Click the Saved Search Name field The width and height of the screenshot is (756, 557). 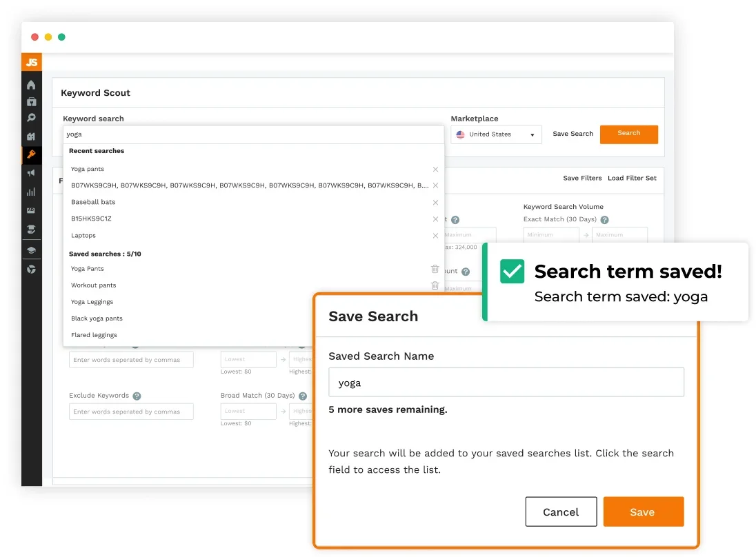coord(506,382)
